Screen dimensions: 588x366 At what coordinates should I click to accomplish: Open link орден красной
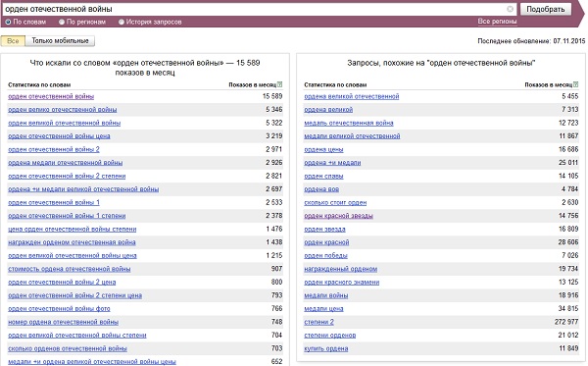(x=326, y=242)
